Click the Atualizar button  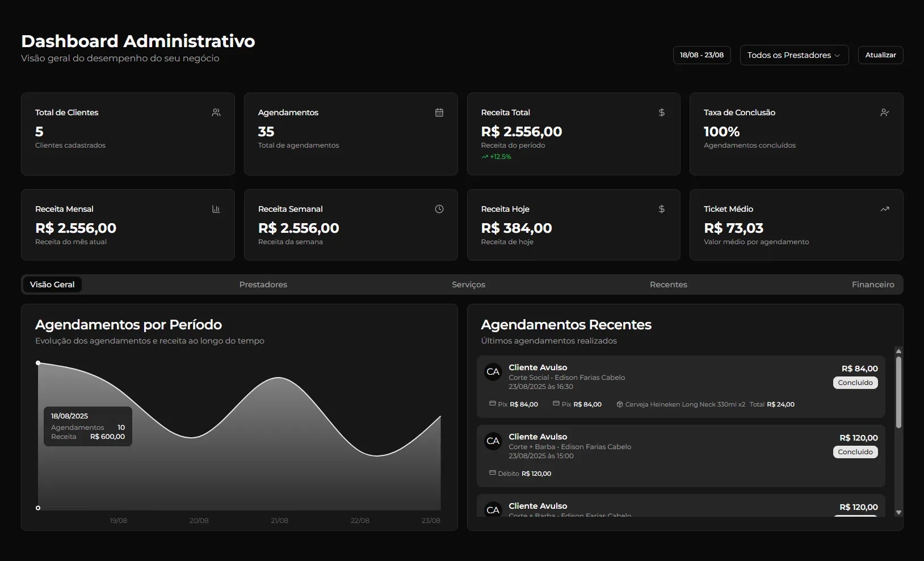(x=880, y=55)
